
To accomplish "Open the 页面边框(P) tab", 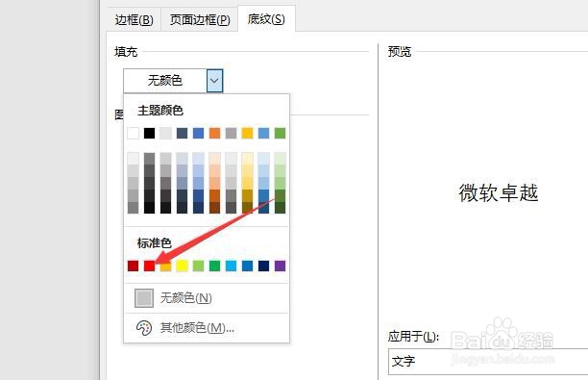I will [200, 19].
